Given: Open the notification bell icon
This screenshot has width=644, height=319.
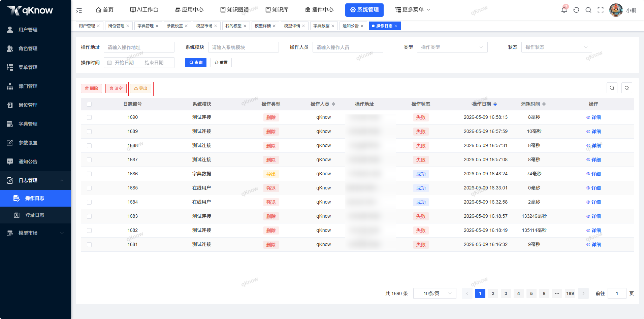Looking at the screenshot, I should [x=564, y=10].
